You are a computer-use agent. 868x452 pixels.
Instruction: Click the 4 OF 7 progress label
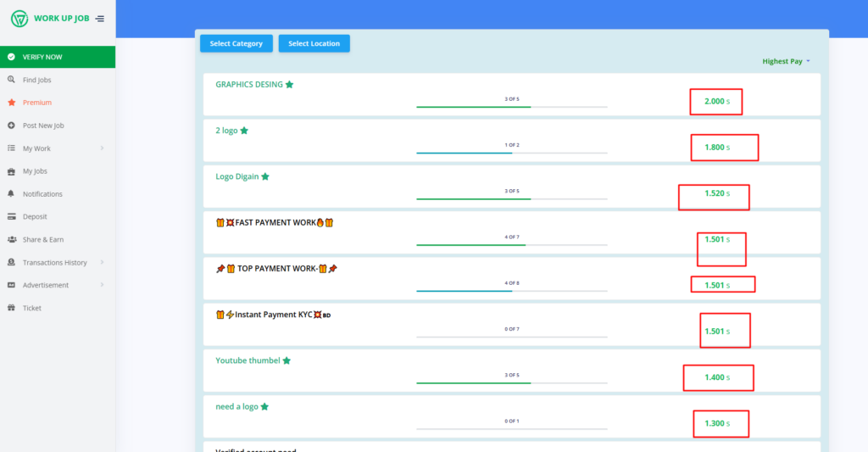click(511, 237)
